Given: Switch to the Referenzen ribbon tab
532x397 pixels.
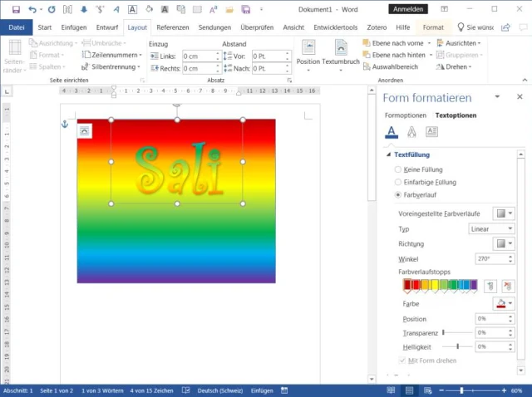Looking at the screenshot, I should pyautogui.click(x=173, y=27).
